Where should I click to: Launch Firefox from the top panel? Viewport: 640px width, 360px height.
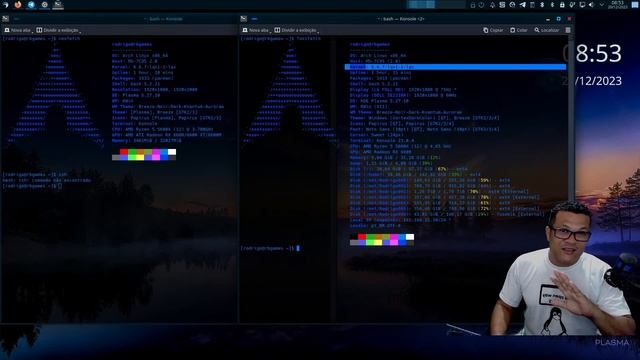click(18, 5)
